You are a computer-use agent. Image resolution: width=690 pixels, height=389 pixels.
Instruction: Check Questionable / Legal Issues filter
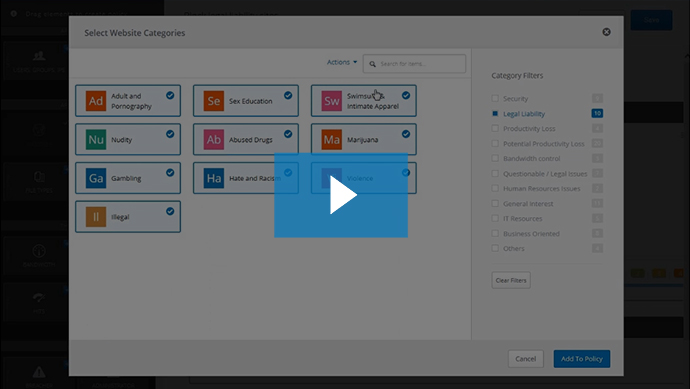click(x=495, y=173)
